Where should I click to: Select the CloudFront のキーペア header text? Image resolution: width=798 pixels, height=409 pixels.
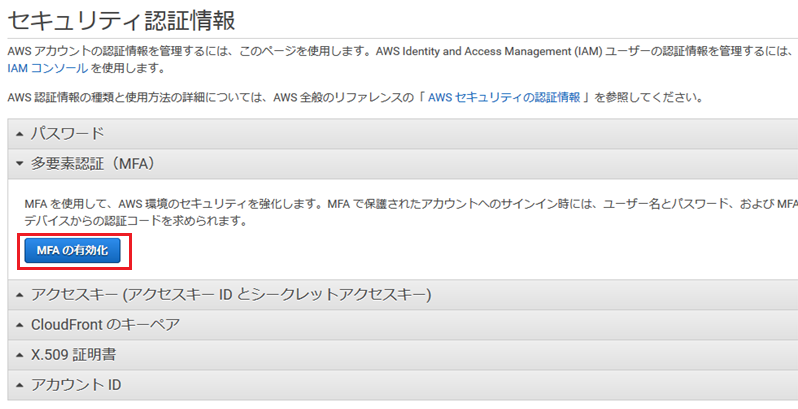(105, 325)
